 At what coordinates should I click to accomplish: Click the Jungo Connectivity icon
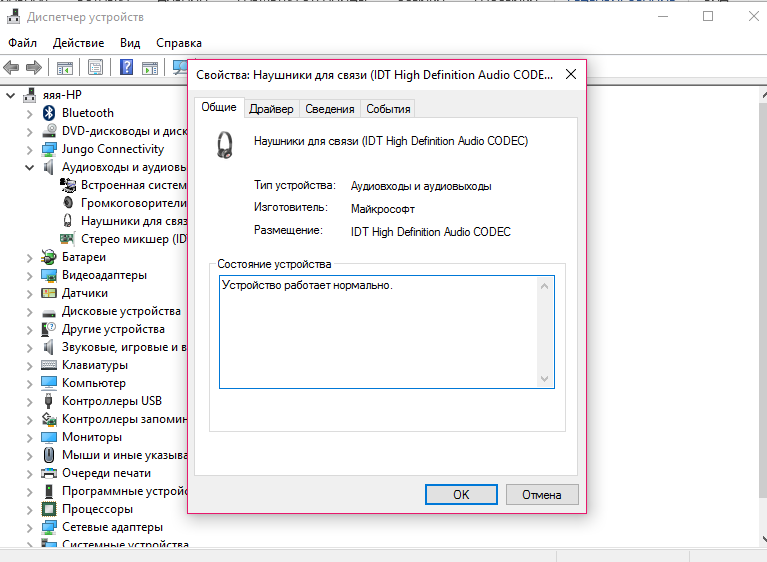tap(49, 149)
